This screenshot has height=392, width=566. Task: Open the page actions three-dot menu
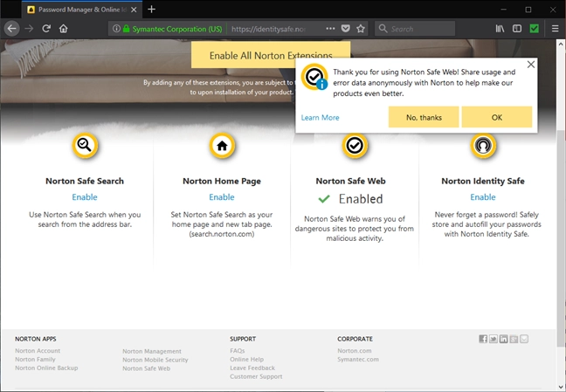click(x=330, y=29)
